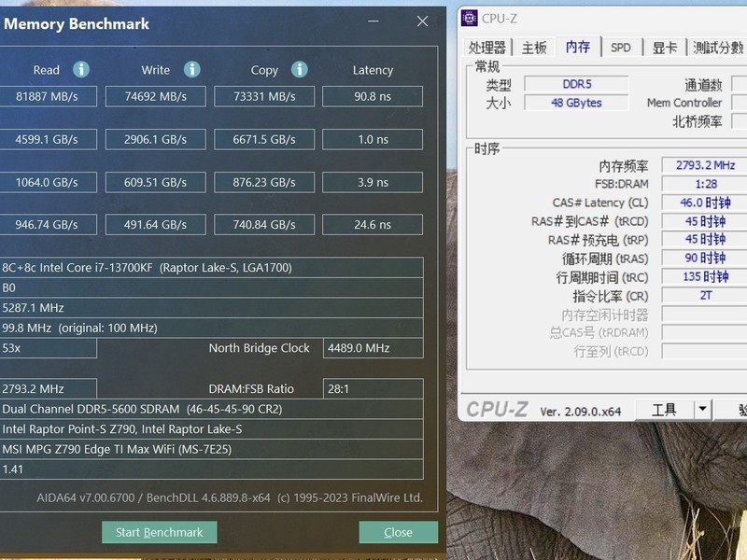Click the 2T 指令比率 (CR) field in CPU-Z

click(x=705, y=295)
